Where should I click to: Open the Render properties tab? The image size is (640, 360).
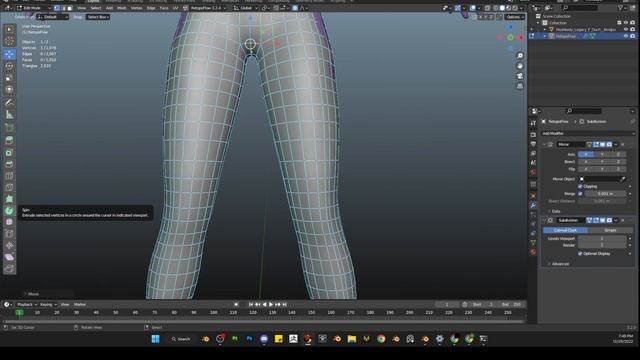[533, 134]
